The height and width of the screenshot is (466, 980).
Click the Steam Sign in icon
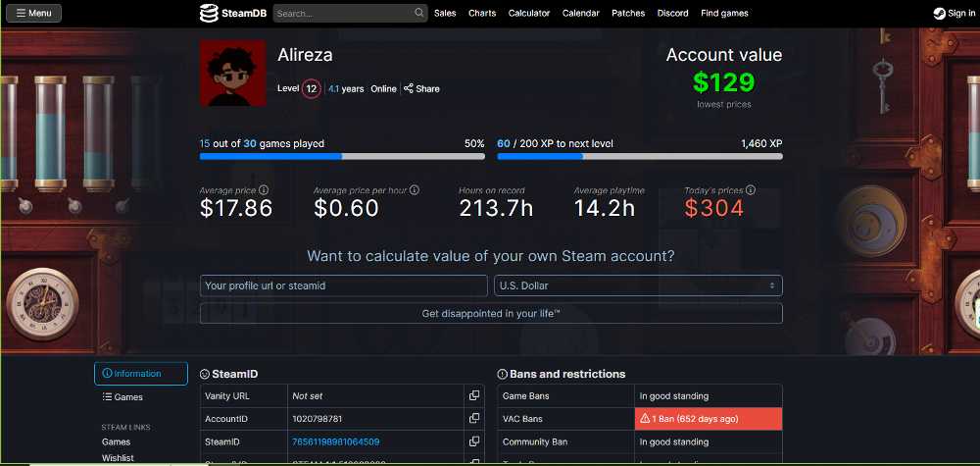coord(939,13)
